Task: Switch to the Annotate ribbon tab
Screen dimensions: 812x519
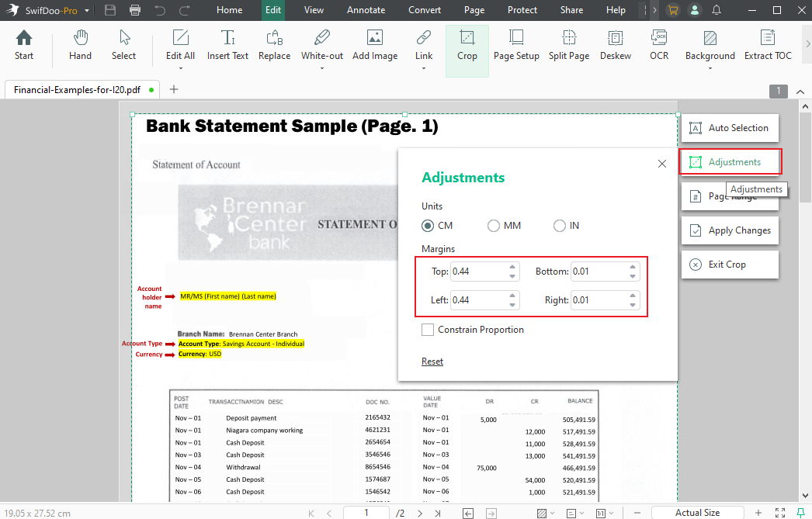Action: [x=366, y=10]
